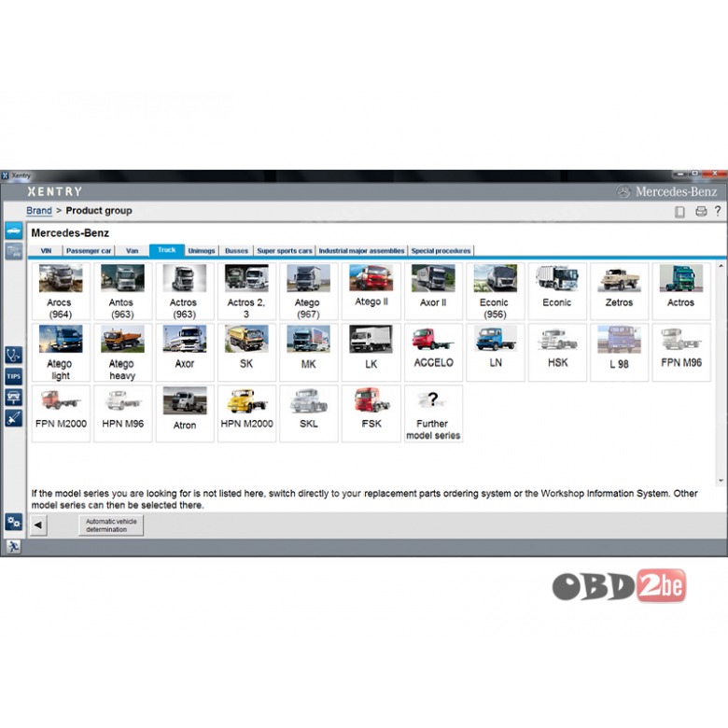Screen dimensions: 728x728
Task: Open the TIPS sidebar icon
Action: tap(14, 376)
